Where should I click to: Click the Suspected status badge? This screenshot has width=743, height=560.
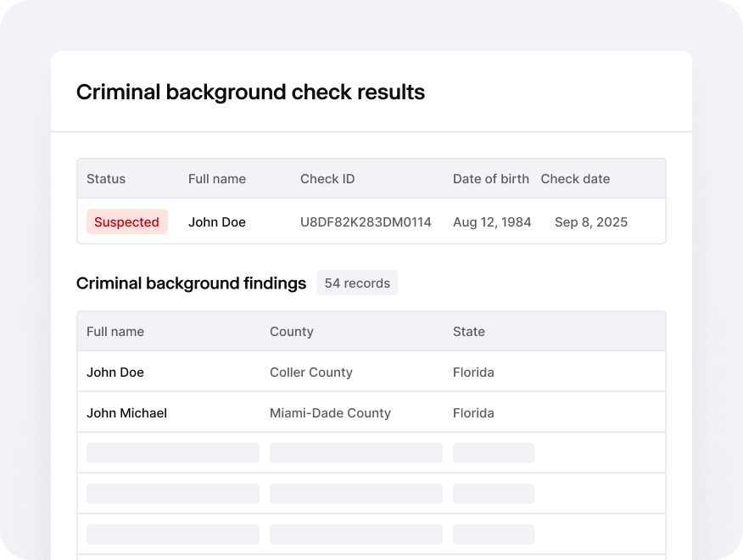(126, 221)
